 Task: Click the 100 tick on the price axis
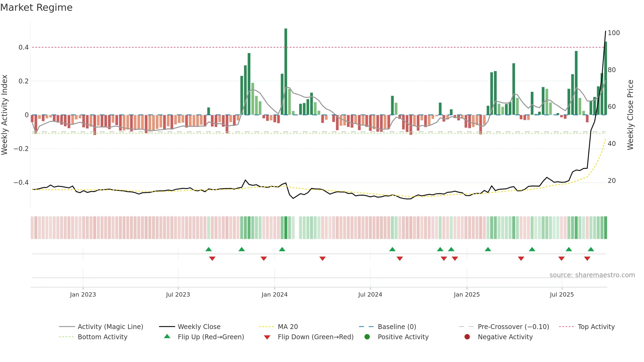pos(614,33)
